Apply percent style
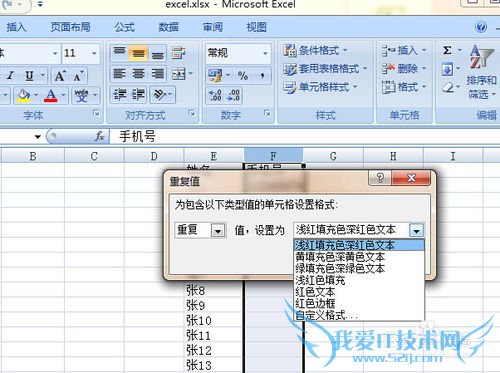 243,76
